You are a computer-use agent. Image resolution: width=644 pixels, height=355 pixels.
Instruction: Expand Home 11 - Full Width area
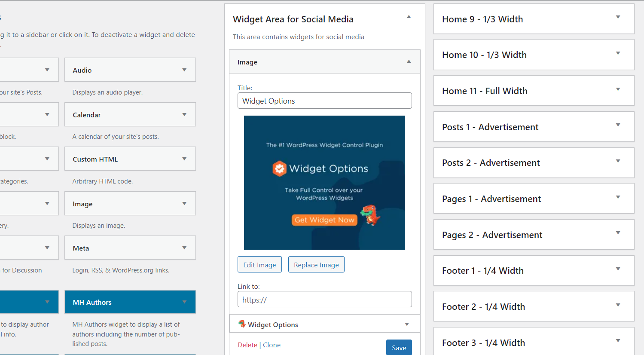coord(618,89)
